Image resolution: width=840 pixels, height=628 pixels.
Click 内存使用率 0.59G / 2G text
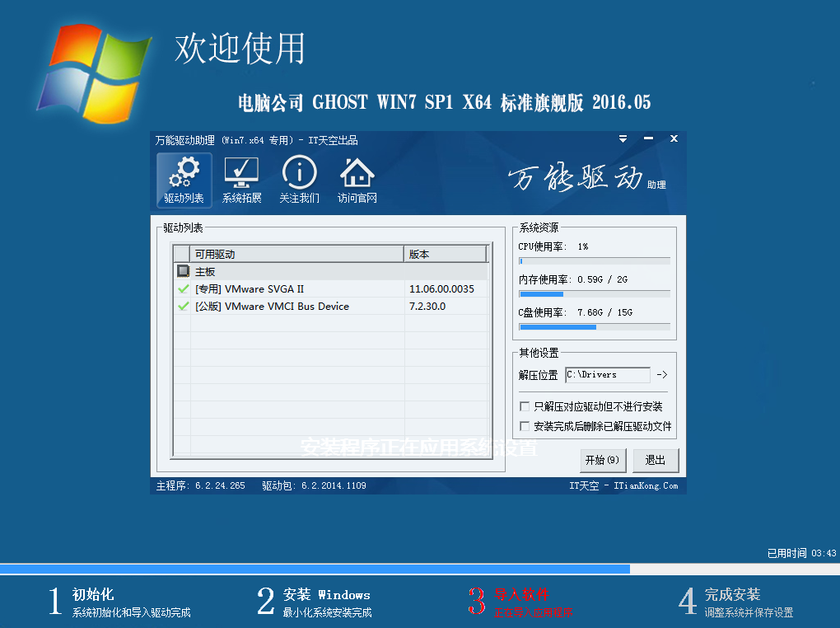(x=602, y=279)
